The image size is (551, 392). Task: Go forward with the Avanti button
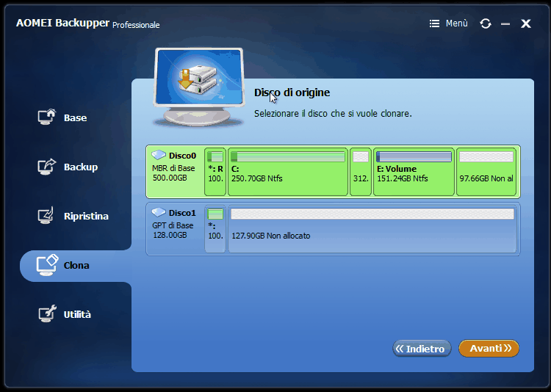[489, 348]
